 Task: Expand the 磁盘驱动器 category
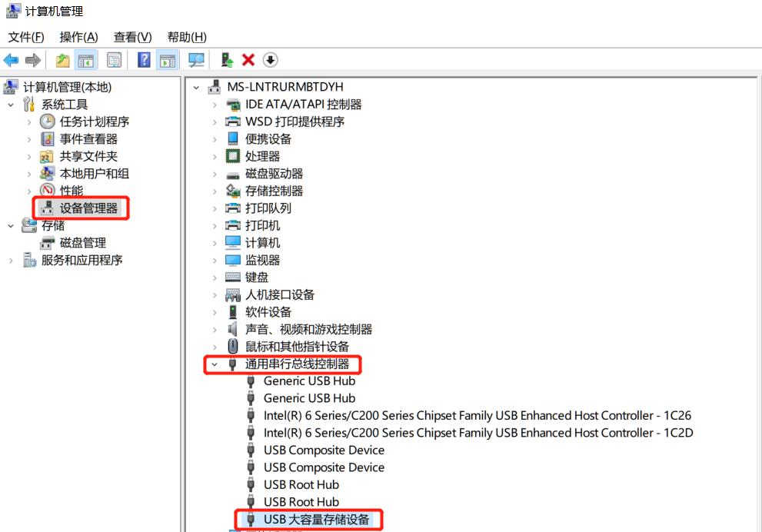(x=215, y=174)
